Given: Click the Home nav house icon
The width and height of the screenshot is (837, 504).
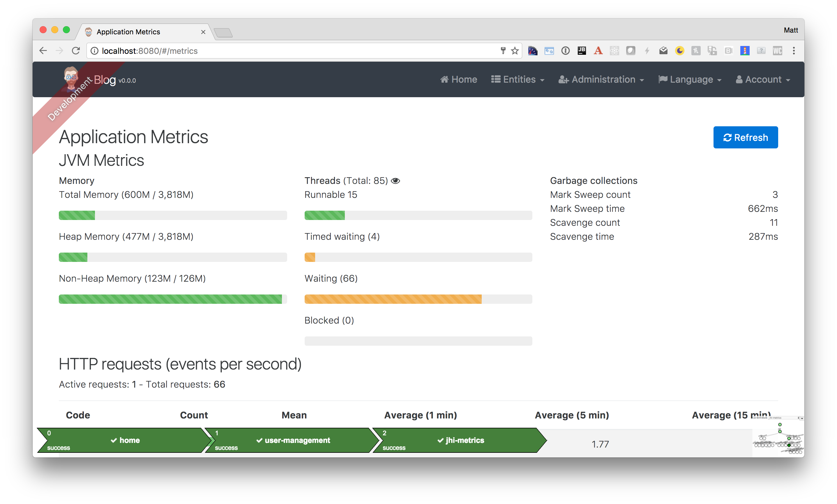Looking at the screenshot, I should click(444, 79).
